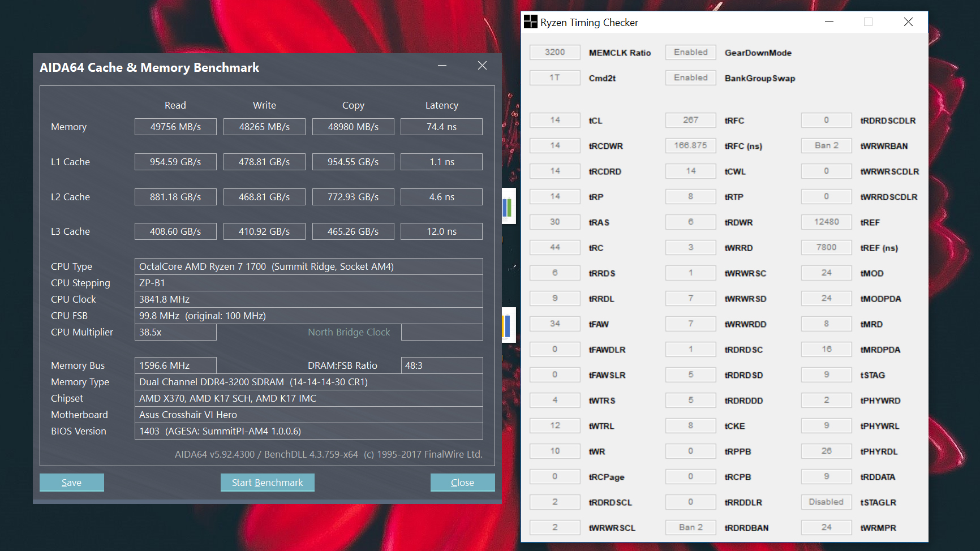Click the tSTAGLR Disabled value box
The image size is (980, 551).
827,502
